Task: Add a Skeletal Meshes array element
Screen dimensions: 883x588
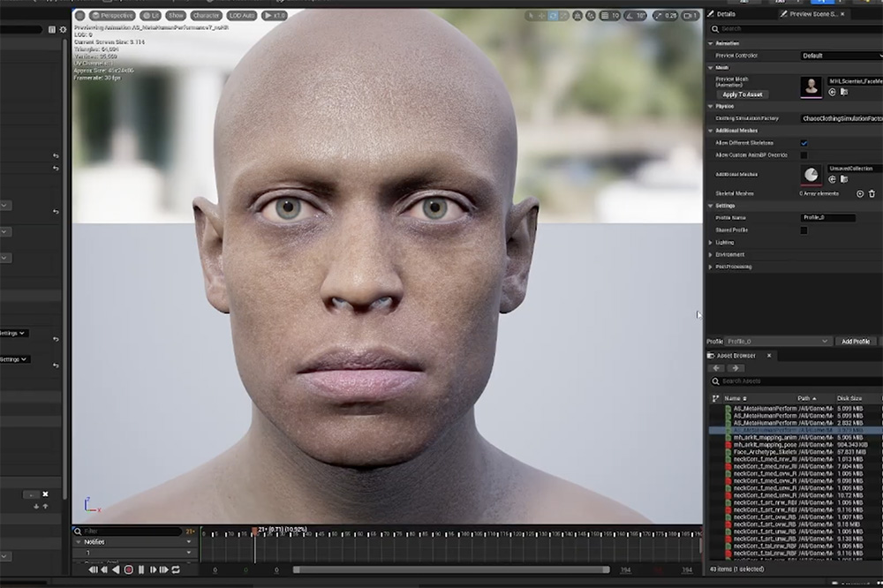Action: [x=860, y=193]
